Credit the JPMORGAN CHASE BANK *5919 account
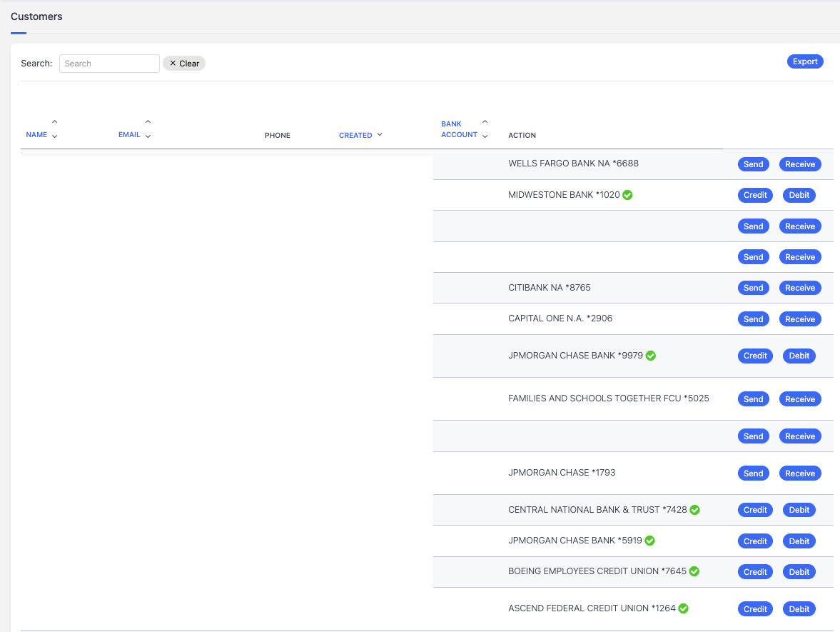The height and width of the screenshot is (632, 840). pos(755,541)
